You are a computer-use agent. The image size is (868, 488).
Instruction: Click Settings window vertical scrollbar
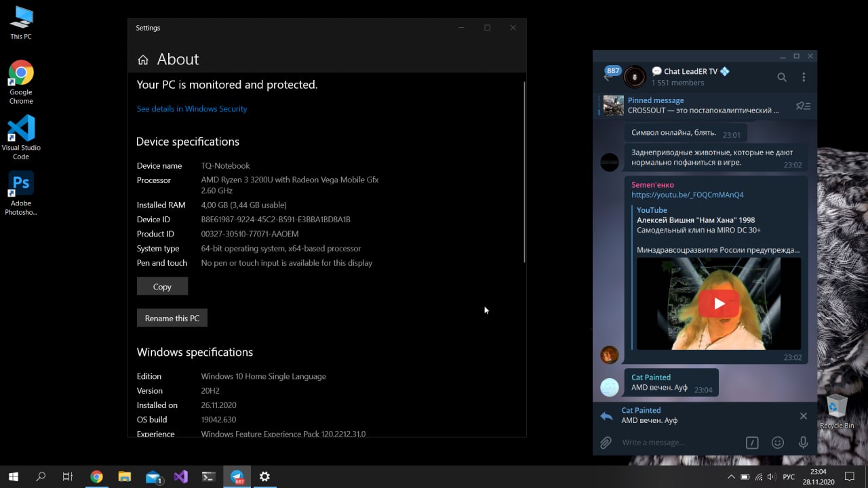click(x=524, y=172)
